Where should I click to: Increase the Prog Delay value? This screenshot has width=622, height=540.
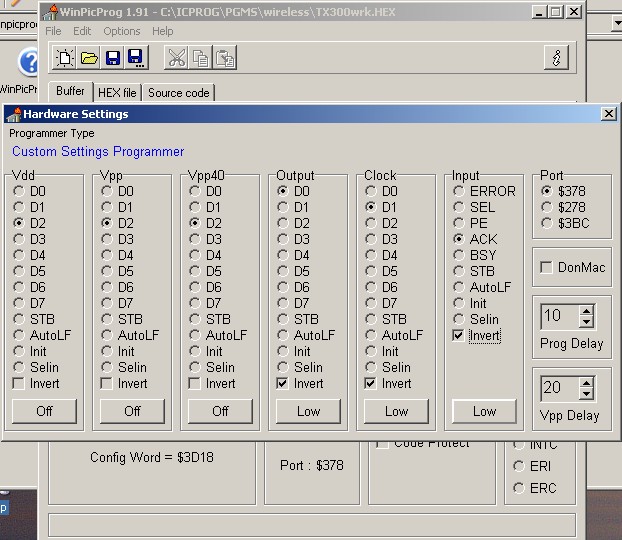(587, 311)
